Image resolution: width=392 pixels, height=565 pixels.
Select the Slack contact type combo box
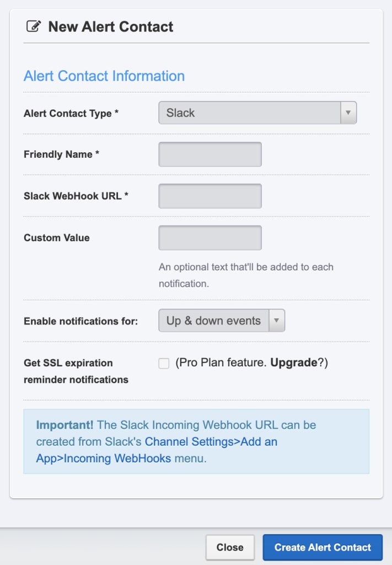coord(257,113)
